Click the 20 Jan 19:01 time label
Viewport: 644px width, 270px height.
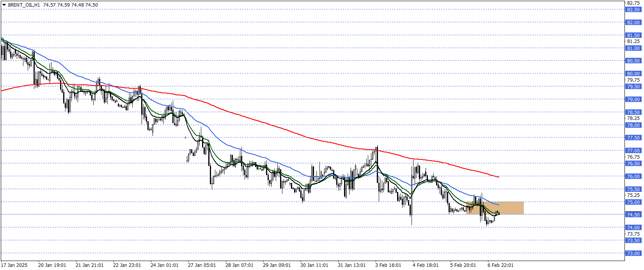coord(52,265)
